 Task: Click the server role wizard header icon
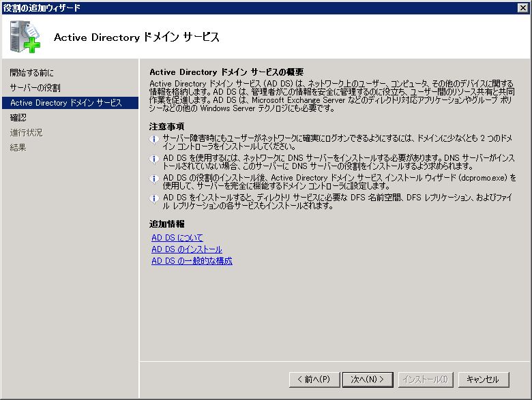tap(25, 37)
